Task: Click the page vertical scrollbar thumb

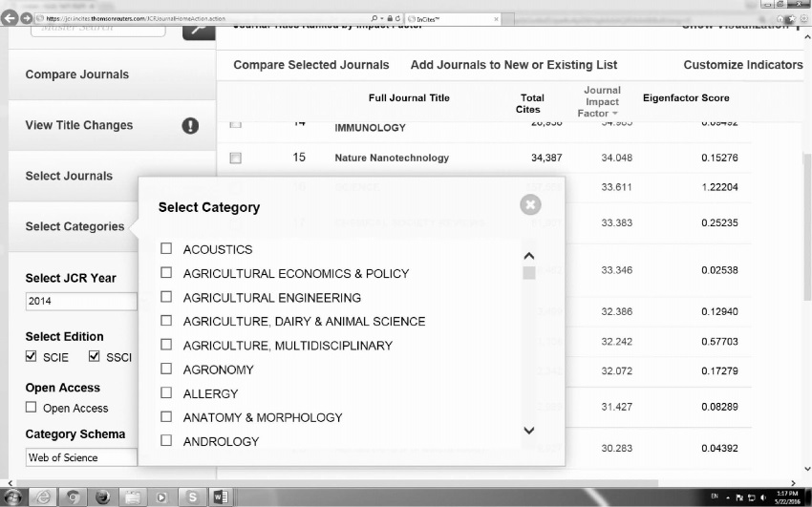Action: click(x=807, y=226)
